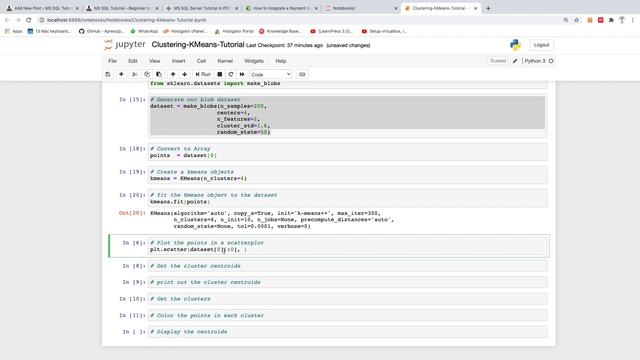Open a new browser tab
This screenshot has width=640, height=360.
488,8
